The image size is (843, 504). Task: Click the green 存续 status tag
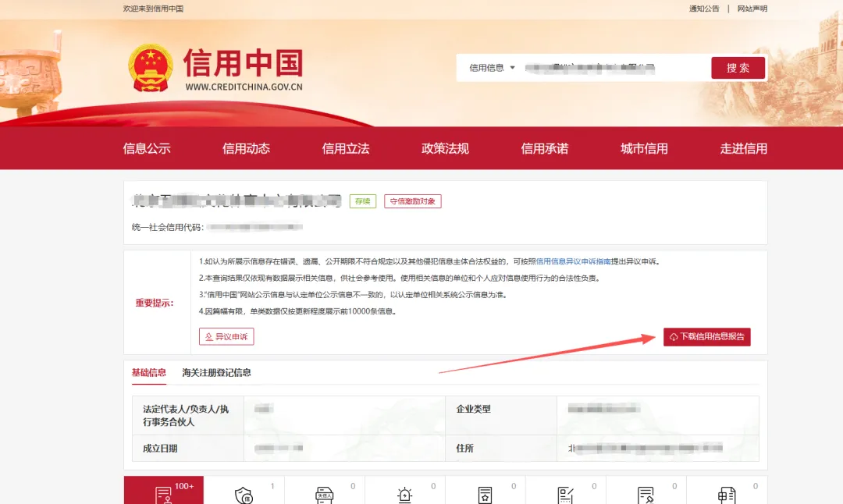tap(363, 201)
